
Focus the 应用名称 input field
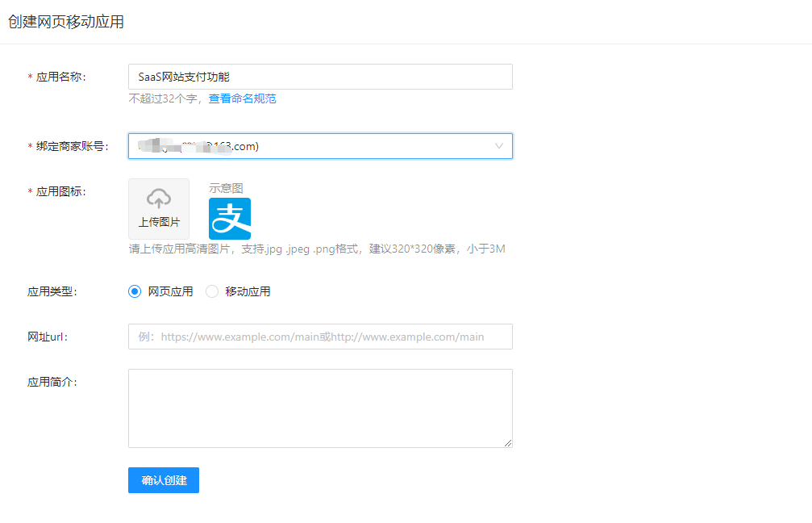click(321, 77)
